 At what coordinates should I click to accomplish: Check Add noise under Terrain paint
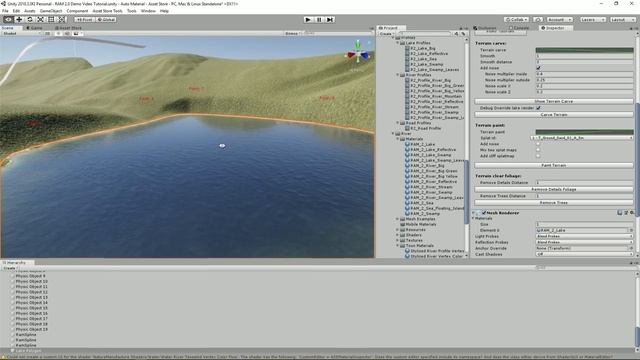click(538, 144)
